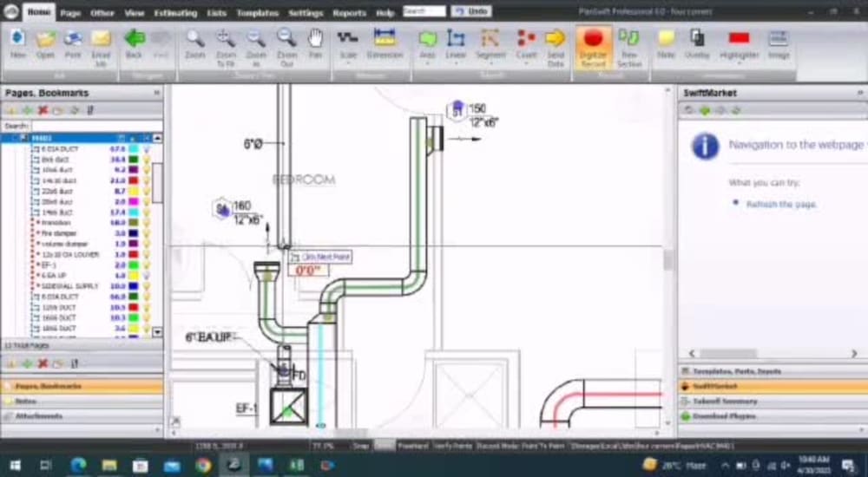The width and height of the screenshot is (868, 477).
Task: Open the Scale dropdown arrow
Action: (348, 63)
